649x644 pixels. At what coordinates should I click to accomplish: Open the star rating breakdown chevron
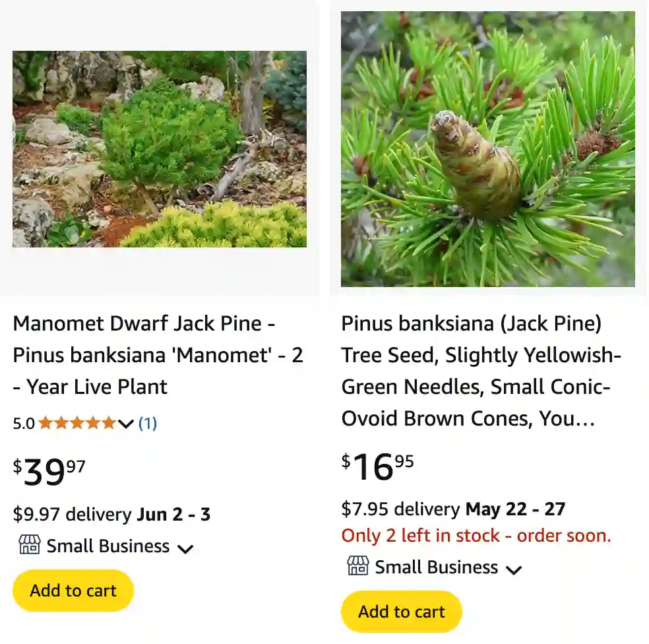pyautogui.click(x=125, y=425)
